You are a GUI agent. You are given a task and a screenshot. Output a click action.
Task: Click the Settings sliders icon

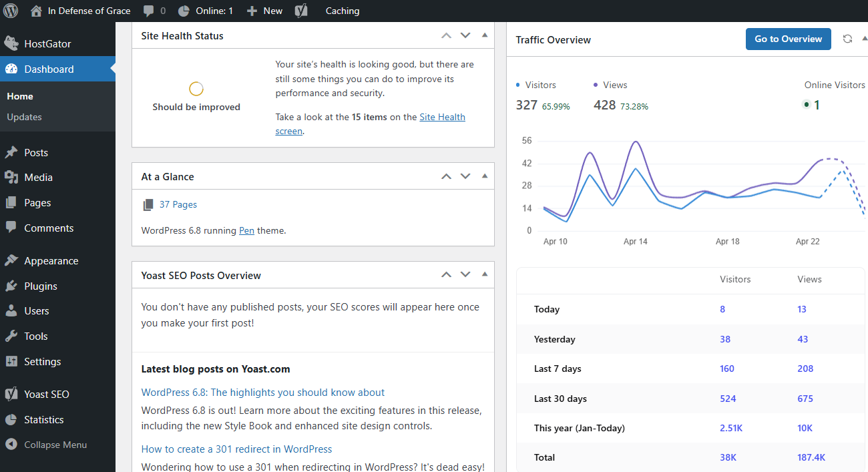[11, 362]
